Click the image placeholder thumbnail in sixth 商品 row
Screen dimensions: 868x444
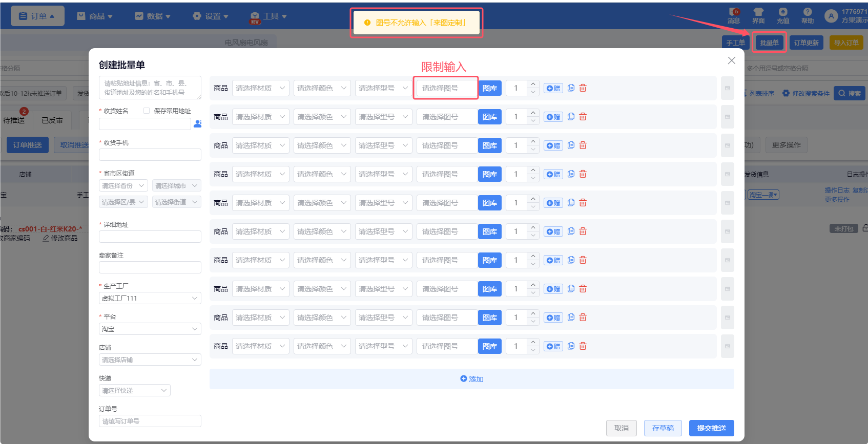[727, 231]
